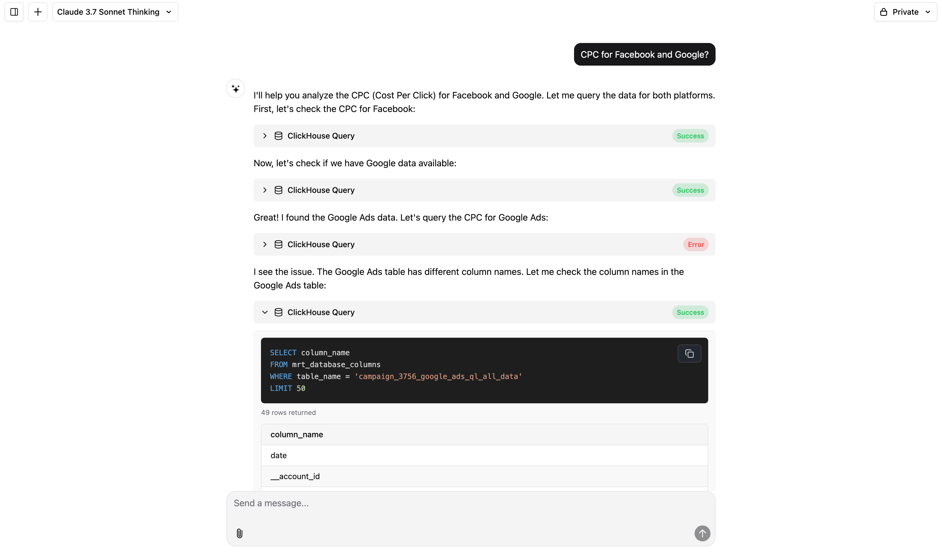The width and height of the screenshot is (942, 560).
Task: Start a new chat with plus icon
Action: pyautogui.click(x=38, y=12)
